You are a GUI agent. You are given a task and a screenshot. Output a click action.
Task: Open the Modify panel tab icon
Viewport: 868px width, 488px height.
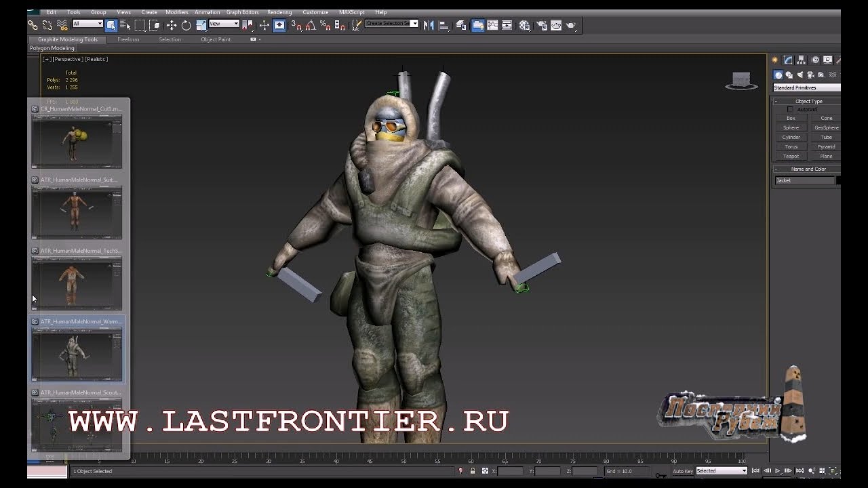(788, 60)
